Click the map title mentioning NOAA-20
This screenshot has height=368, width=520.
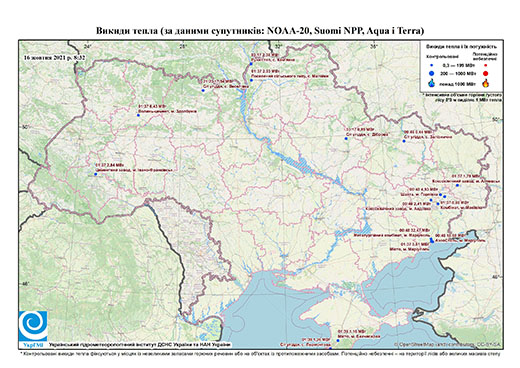260,31
